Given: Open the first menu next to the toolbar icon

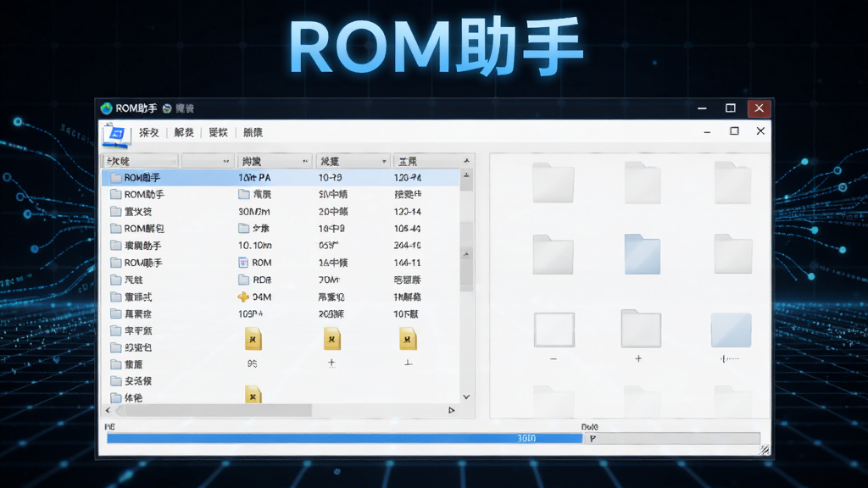Looking at the screenshot, I should click(149, 132).
